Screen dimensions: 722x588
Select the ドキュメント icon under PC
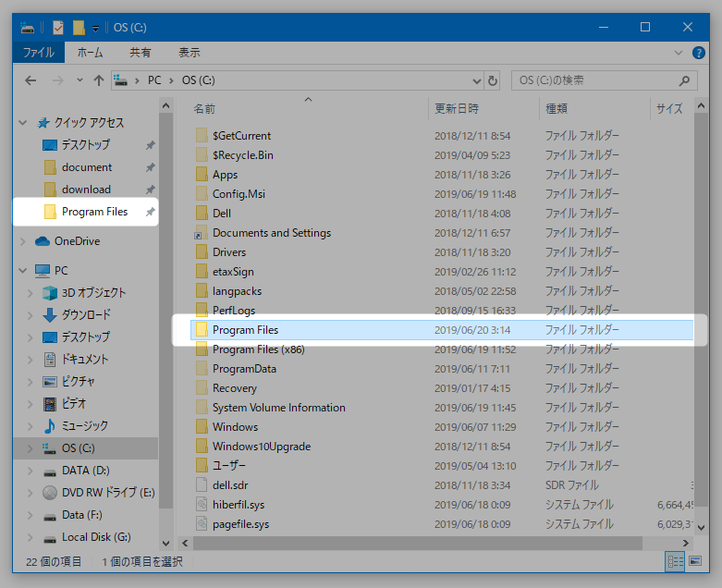click(50, 359)
